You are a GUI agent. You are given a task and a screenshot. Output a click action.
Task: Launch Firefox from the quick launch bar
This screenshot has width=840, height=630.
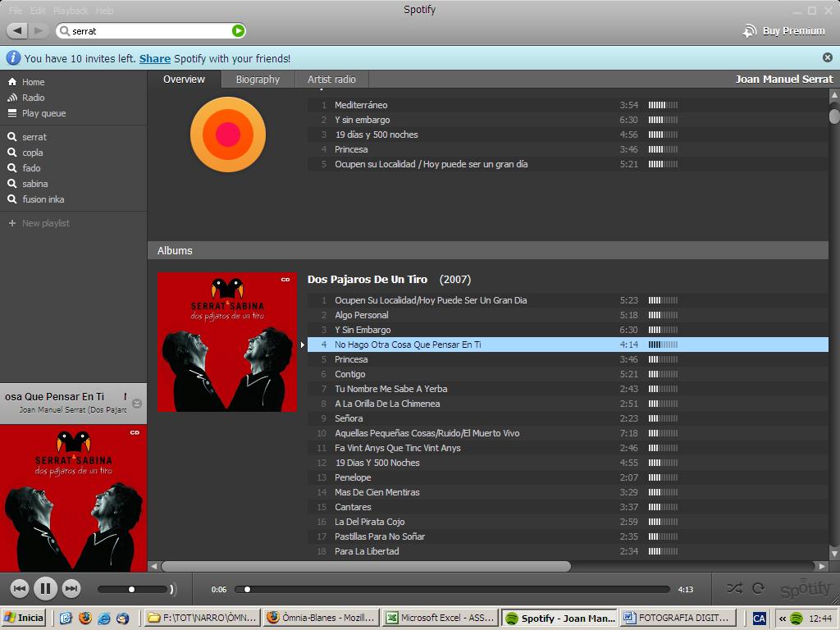tap(85, 618)
